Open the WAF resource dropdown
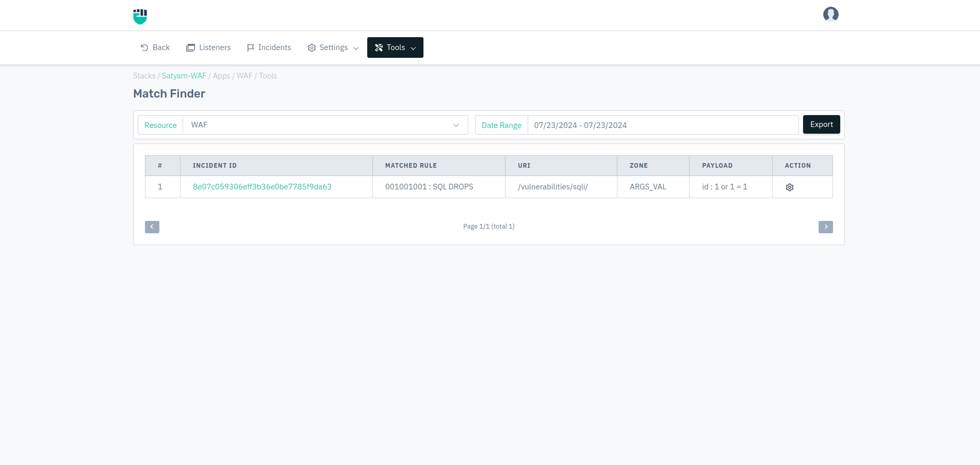This screenshot has width=980, height=465. coord(325,125)
